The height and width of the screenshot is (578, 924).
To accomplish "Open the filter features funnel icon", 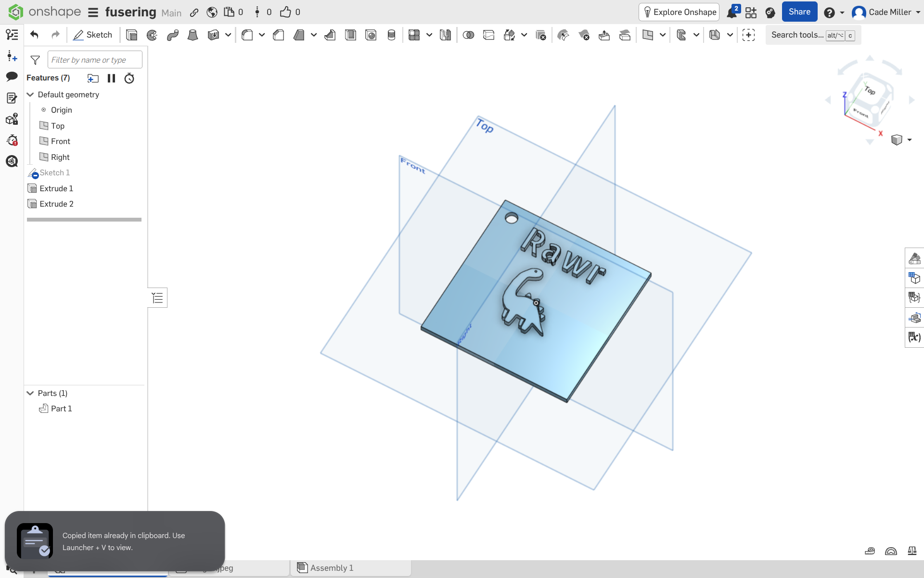I will click(x=35, y=60).
